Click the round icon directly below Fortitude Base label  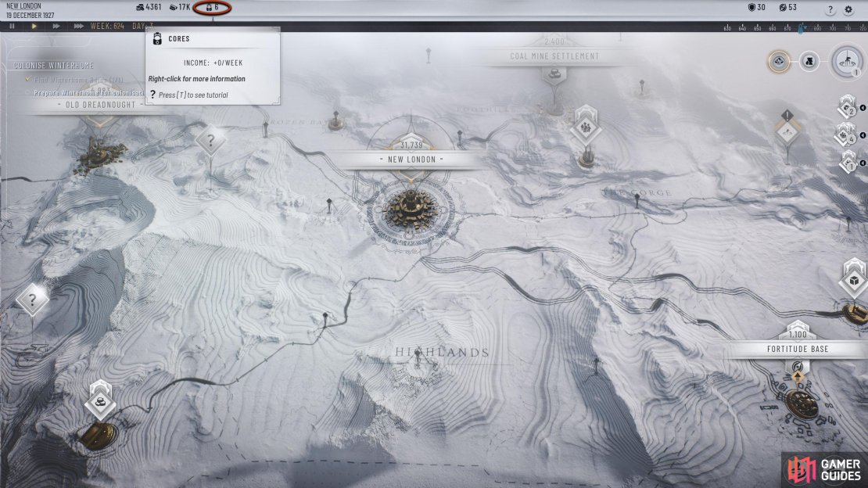pyautogui.click(x=797, y=367)
